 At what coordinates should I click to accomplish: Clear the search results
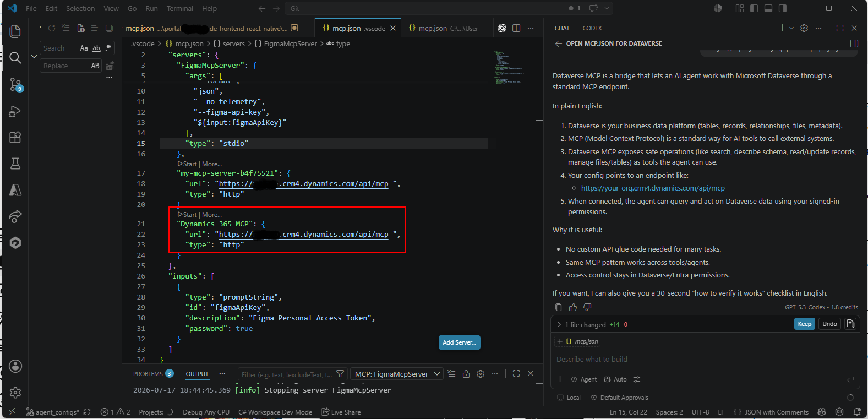(66, 28)
